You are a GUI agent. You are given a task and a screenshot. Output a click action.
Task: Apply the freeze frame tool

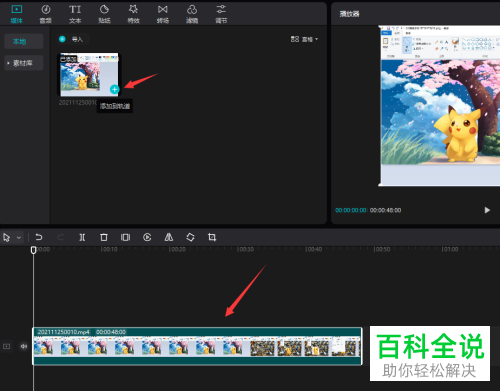[125, 237]
